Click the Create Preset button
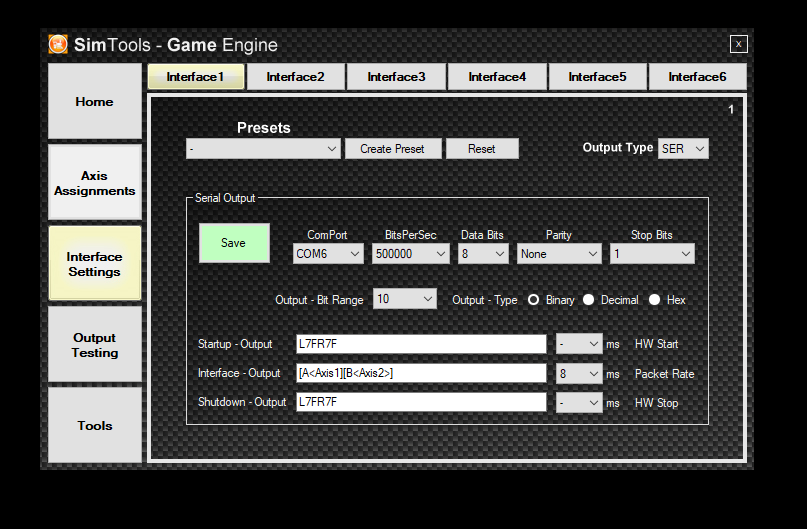 (x=393, y=149)
